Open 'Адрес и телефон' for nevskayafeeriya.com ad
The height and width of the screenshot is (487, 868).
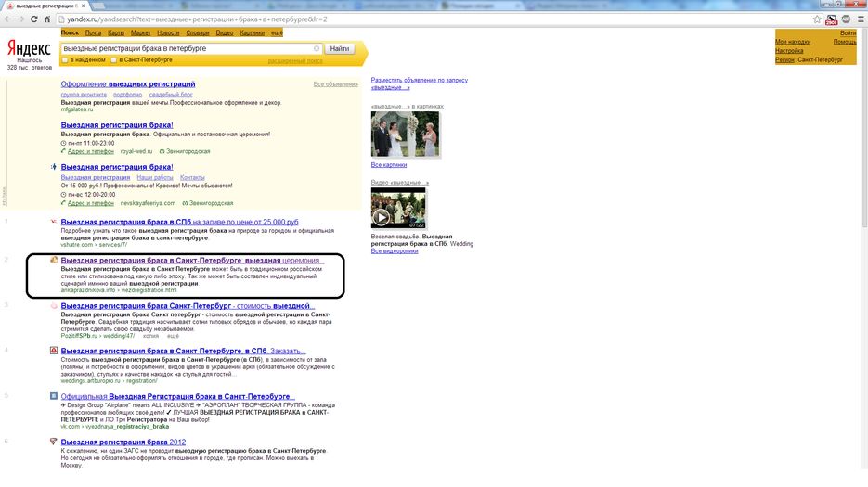pos(91,203)
